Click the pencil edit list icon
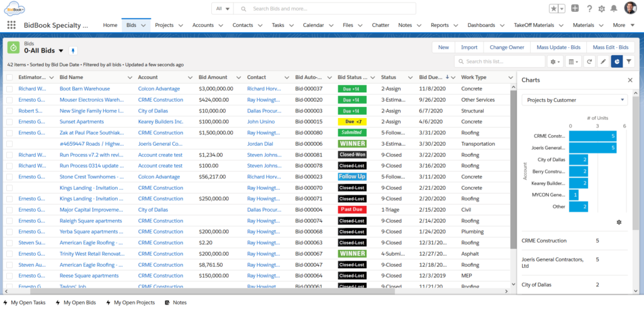The width and height of the screenshot is (644, 309). pos(603,62)
